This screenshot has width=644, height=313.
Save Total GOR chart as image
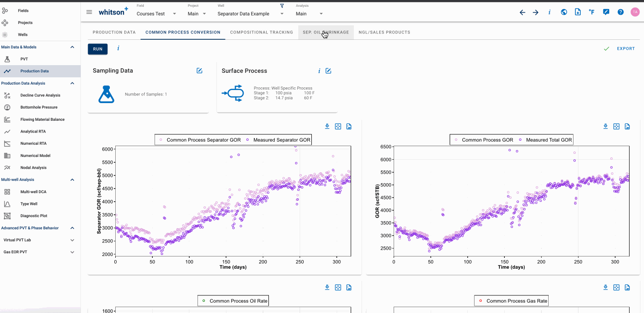(627, 127)
